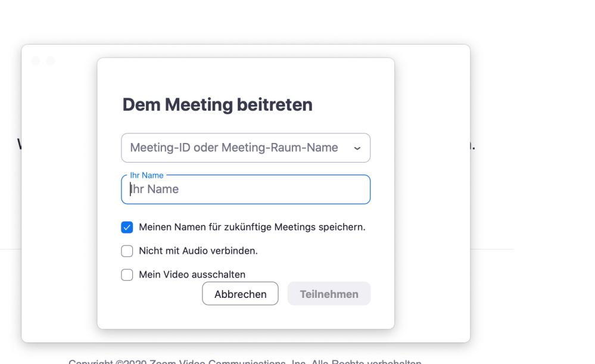The image size is (595, 364).
Task: Click the label text Nicht mit Audio verbinden
Action: coord(198,251)
